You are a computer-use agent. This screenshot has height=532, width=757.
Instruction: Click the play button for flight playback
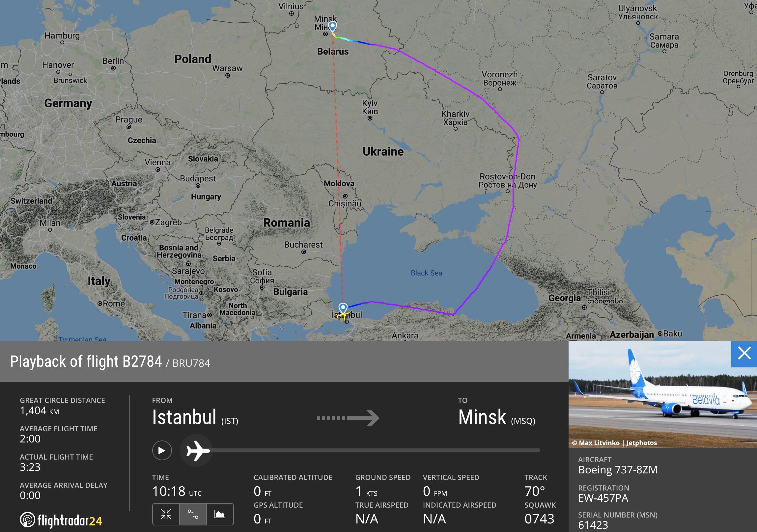(x=162, y=450)
